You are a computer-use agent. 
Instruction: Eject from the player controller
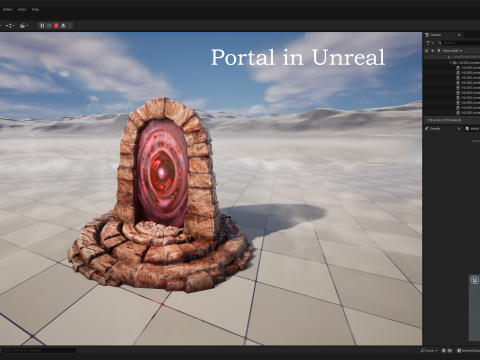tap(63, 26)
